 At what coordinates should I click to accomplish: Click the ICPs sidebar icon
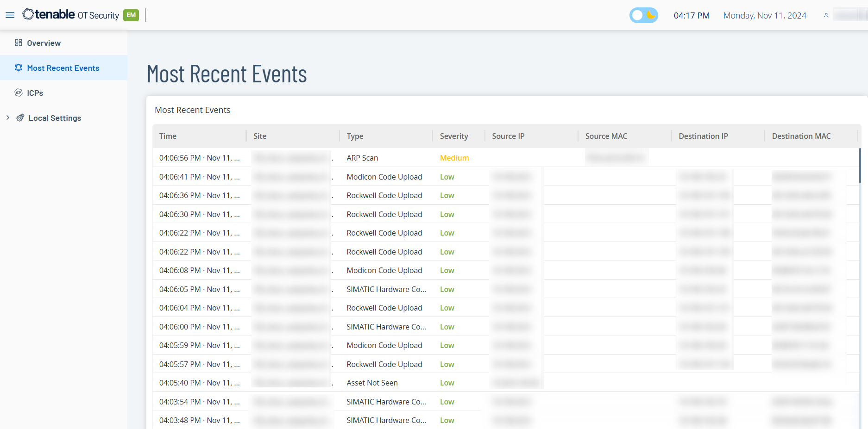pos(19,93)
